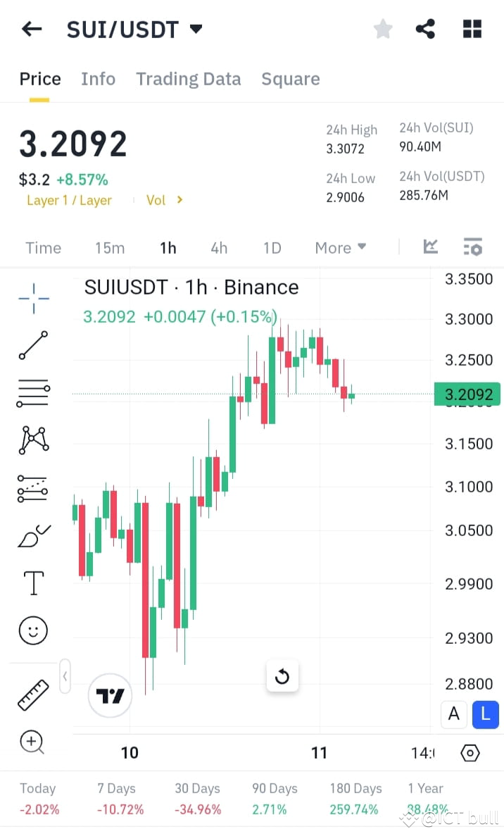The image size is (504, 834).
Task: Reset the chart view with the refresh icon
Action: click(282, 676)
